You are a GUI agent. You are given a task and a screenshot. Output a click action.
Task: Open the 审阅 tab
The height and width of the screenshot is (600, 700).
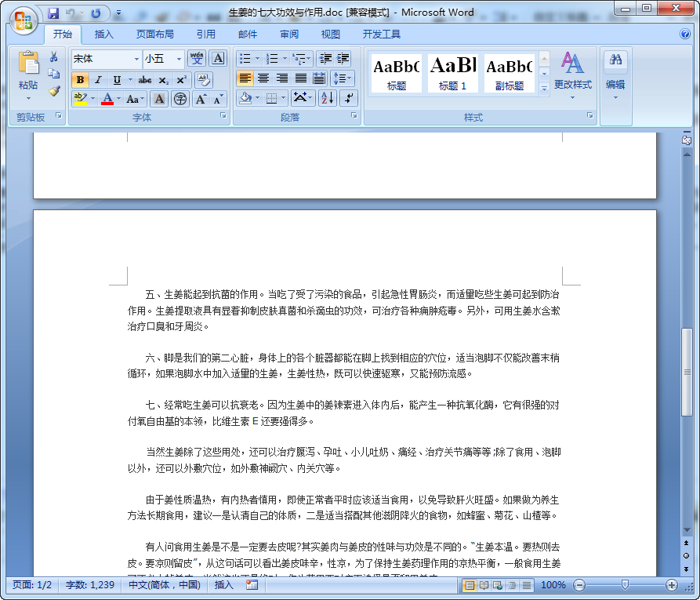click(x=289, y=35)
